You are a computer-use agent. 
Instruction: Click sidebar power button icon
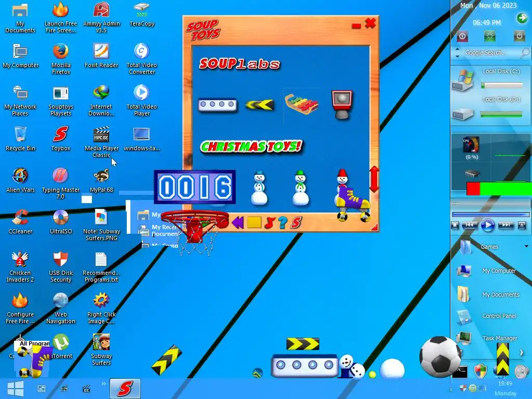[519, 36]
